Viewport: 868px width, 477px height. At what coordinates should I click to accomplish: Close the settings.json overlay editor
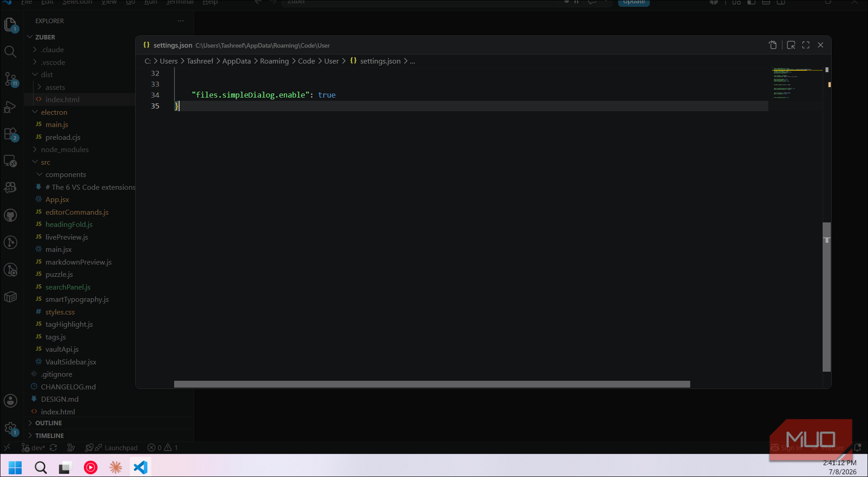click(820, 45)
